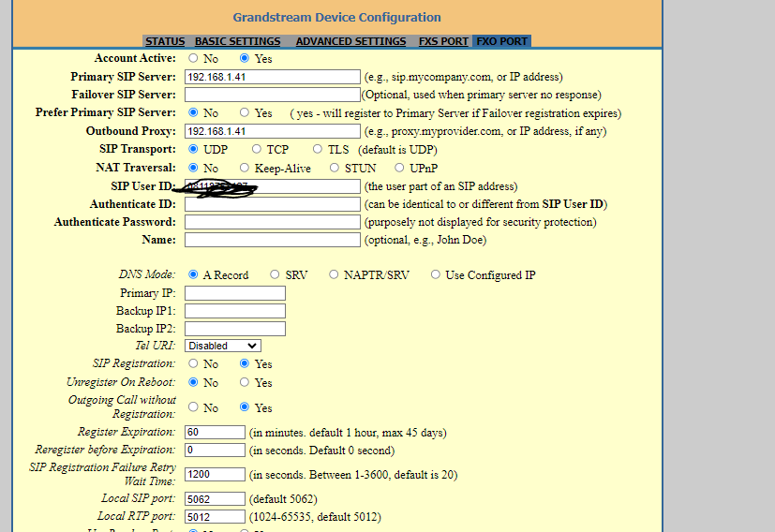Set Outgoing Call without Registration to No
This screenshot has width=775, height=532.
point(193,407)
